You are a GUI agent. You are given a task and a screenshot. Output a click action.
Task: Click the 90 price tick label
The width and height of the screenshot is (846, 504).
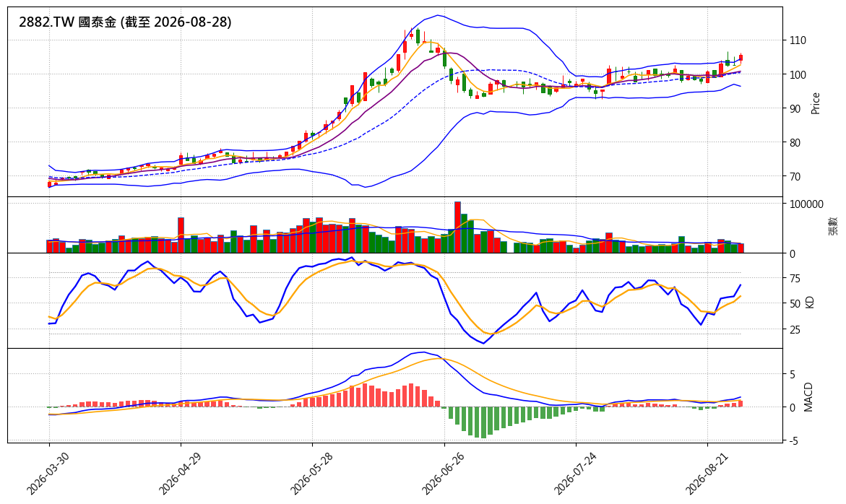point(795,108)
